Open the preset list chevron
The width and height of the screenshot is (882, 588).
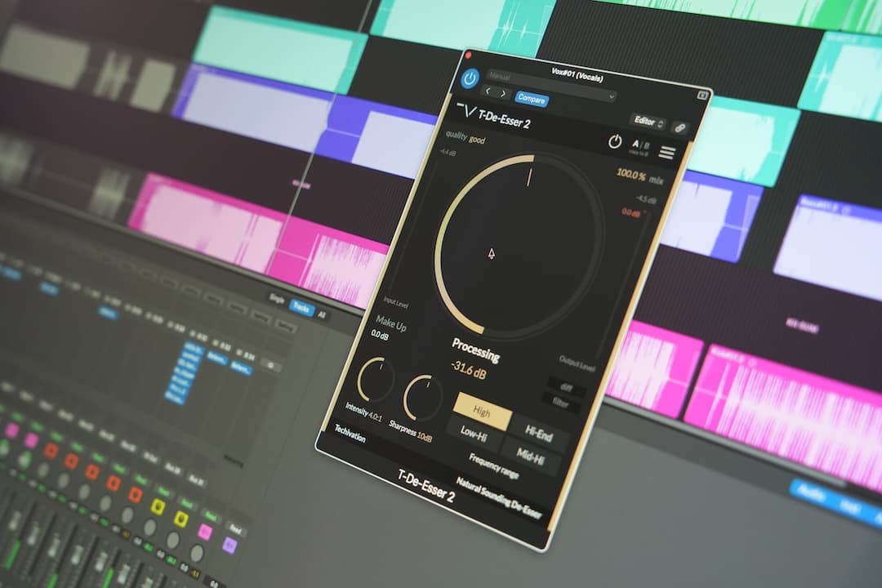tap(611, 96)
